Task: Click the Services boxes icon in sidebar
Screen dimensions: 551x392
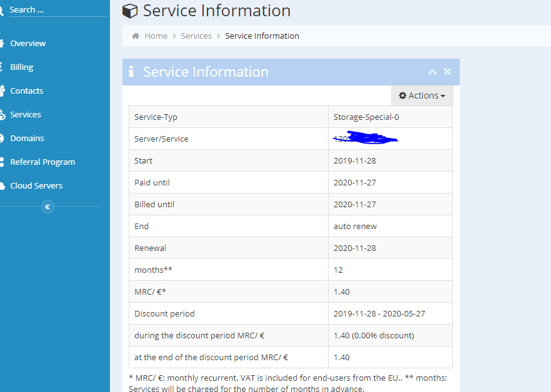Action: coord(2,114)
